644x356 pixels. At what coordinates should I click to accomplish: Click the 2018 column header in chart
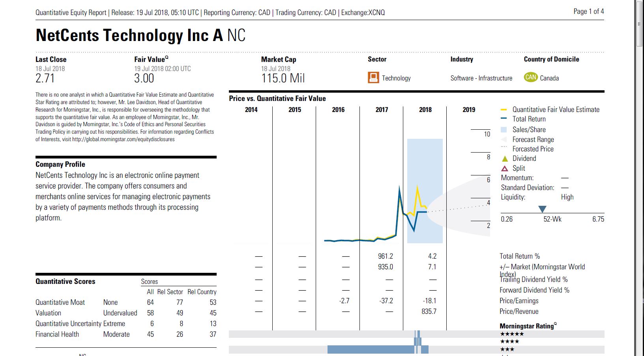(x=425, y=110)
